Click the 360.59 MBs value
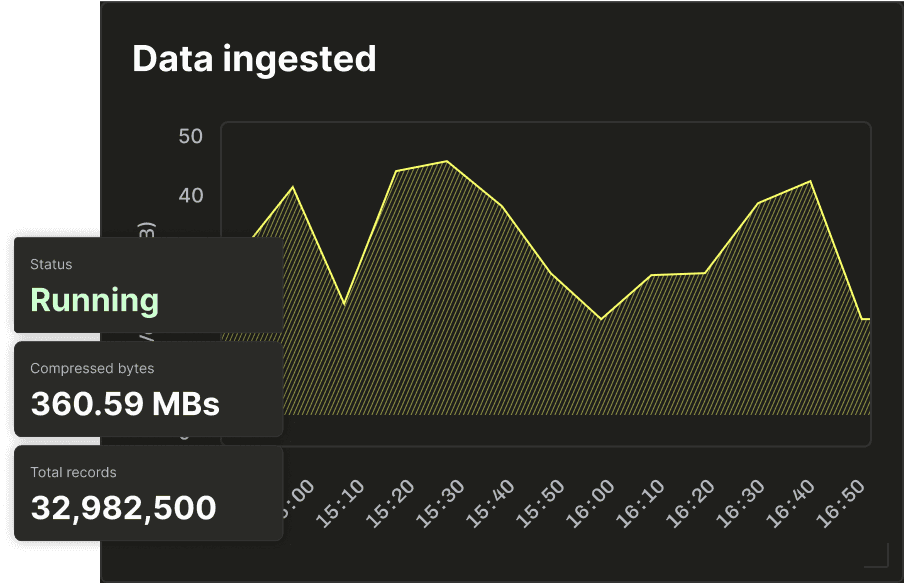Image resolution: width=904 pixels, height=583 pixels. pos(125,404)
